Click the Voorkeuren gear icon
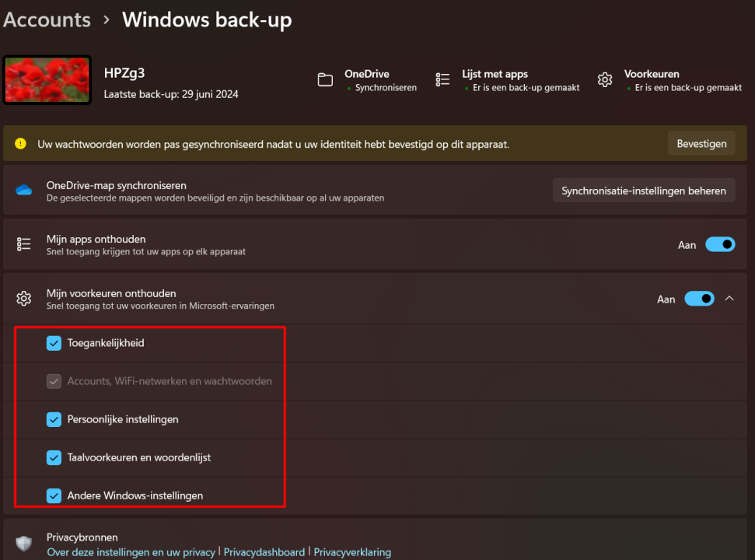755x560 pixels. pos(605,79)
